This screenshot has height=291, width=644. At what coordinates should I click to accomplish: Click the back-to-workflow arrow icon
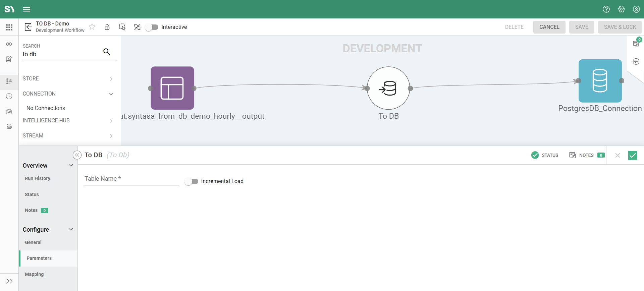tap(28, 27)
